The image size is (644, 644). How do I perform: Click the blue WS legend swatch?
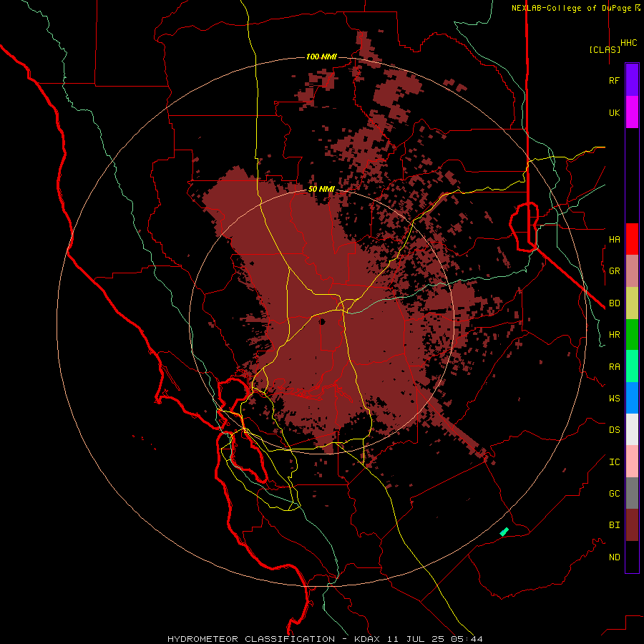[x=632, y=398]
